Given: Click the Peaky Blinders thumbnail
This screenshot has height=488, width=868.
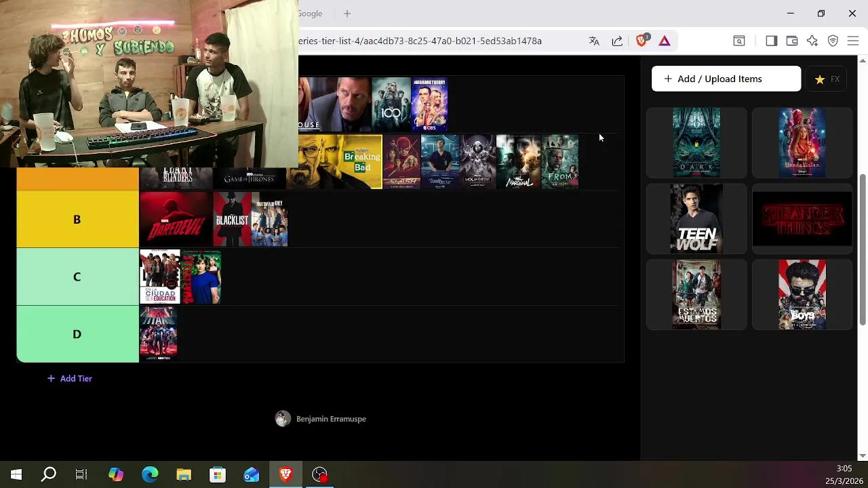Looking at the screenshot, I should pyautogui.click(x=176, y=178).
